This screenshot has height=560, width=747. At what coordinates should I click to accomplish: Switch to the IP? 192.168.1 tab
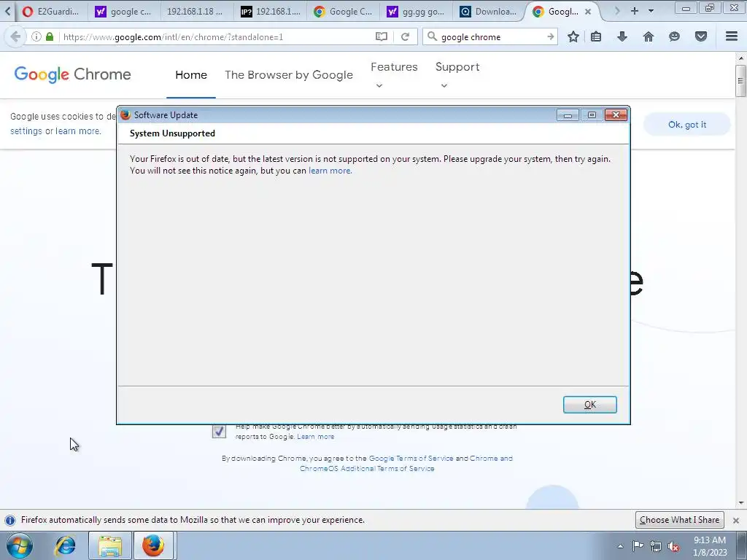270,12
